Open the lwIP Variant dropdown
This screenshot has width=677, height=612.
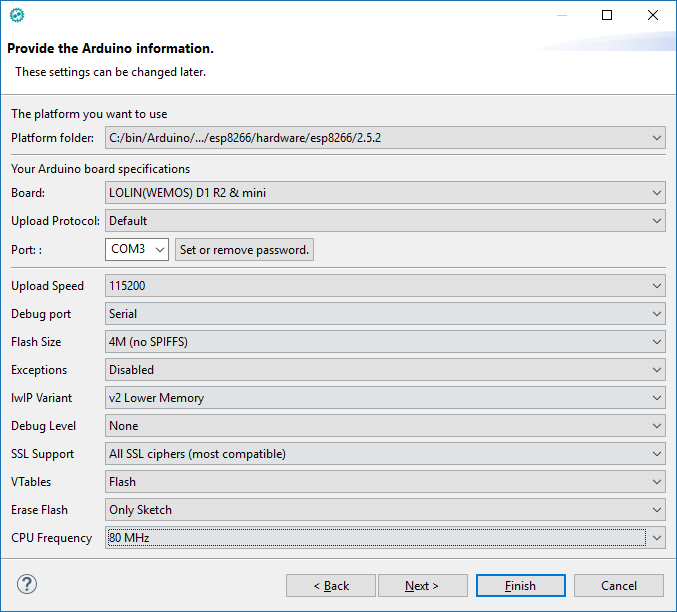click(x=385, y=398)
